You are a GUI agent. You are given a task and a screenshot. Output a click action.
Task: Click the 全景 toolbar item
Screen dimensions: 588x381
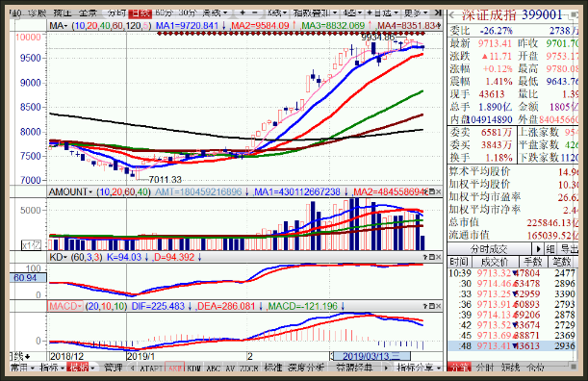click(x=88, y=13)
